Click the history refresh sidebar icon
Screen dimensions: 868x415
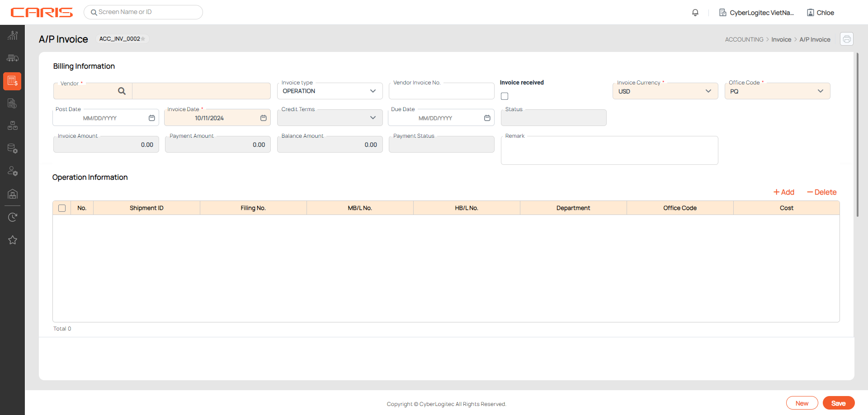13,217
